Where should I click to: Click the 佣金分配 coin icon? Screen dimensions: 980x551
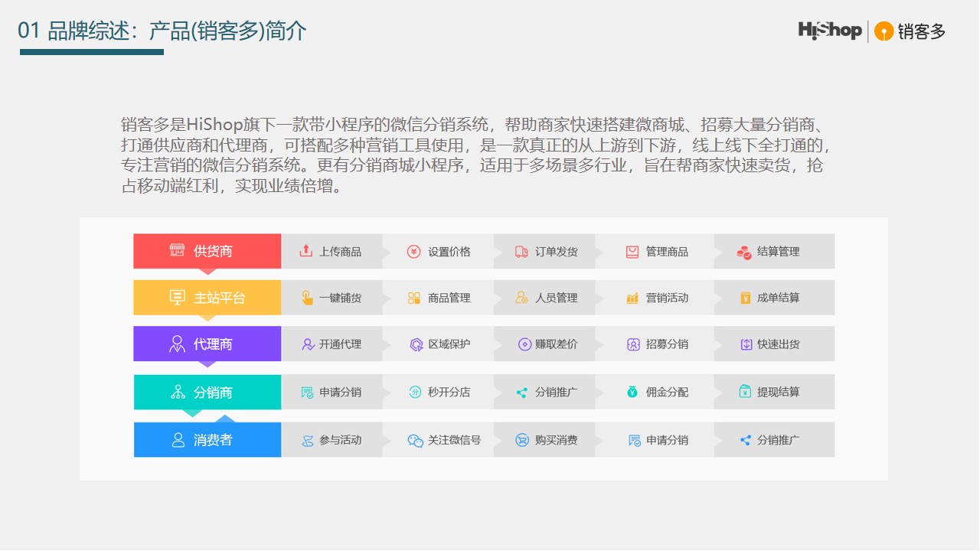[x=631, y=391]
